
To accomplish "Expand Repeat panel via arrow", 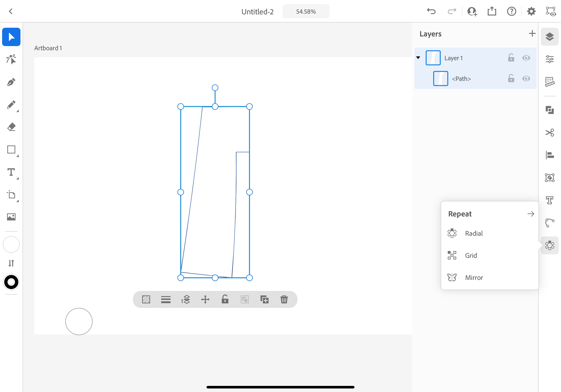I will [530, 214].
